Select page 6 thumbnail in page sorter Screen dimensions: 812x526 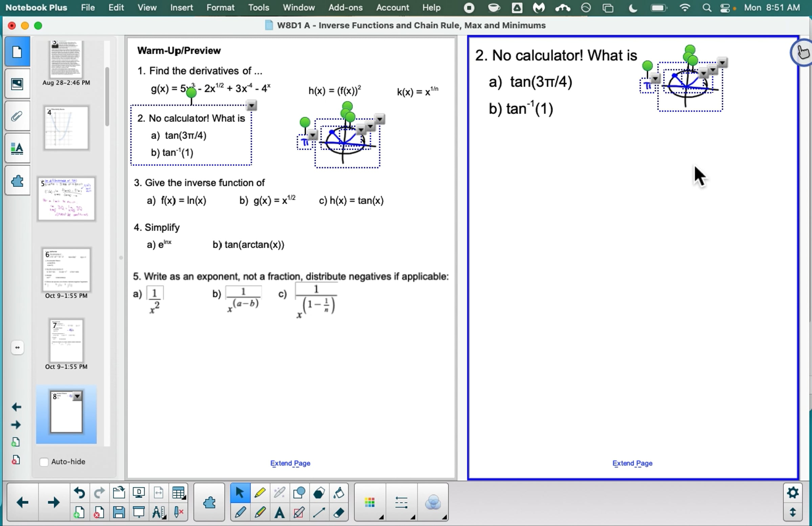coord(66,270)
